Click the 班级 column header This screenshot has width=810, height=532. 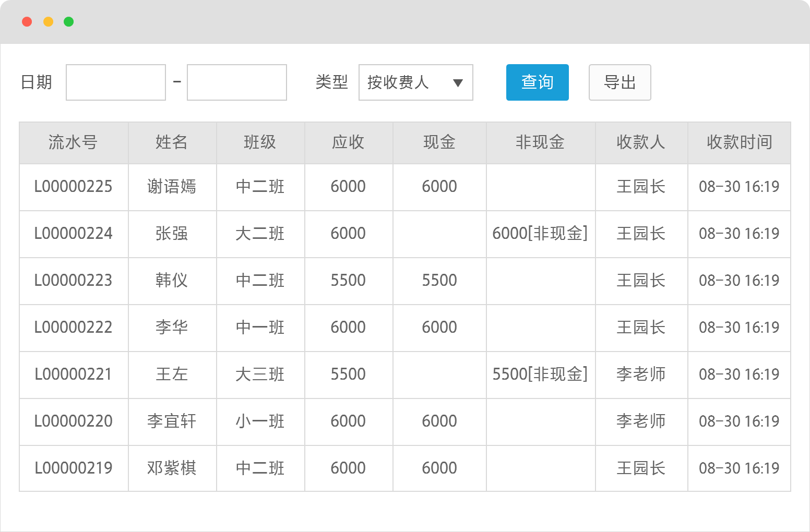click(x=260, y=142)
